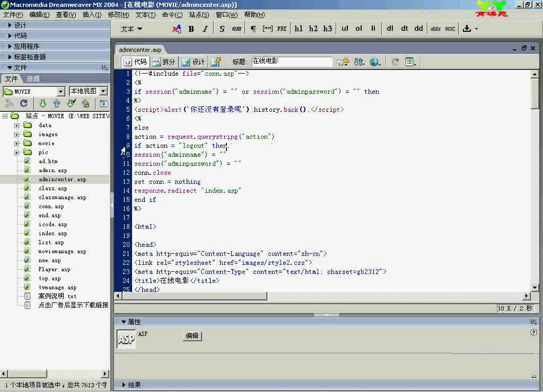Image resolution: width=543 pixels, height=392 pixels.
Task: Open the View options icon
Action: pos(411,62)
